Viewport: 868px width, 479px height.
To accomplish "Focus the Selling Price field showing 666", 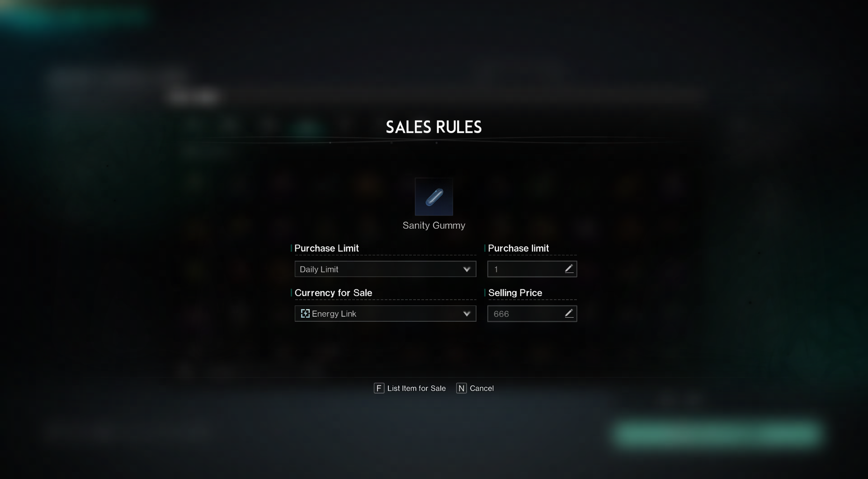I will [524, 314].
